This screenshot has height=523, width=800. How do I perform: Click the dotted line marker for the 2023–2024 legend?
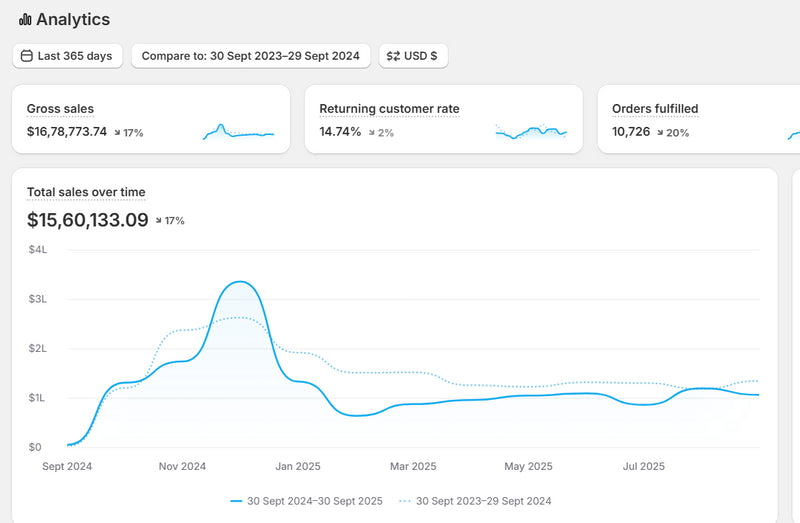pyautogui.click(x=404, y=500)
